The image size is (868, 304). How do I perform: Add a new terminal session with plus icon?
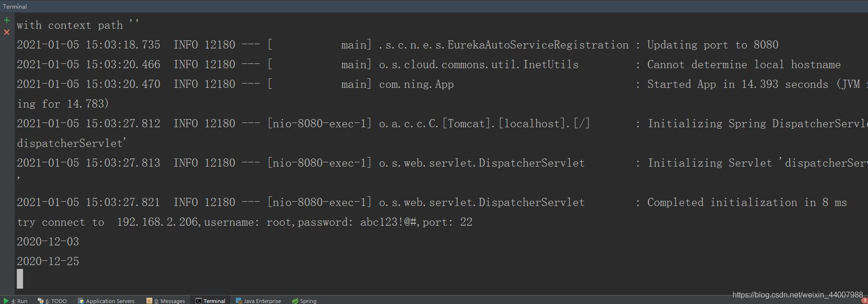tap(7, 20)
